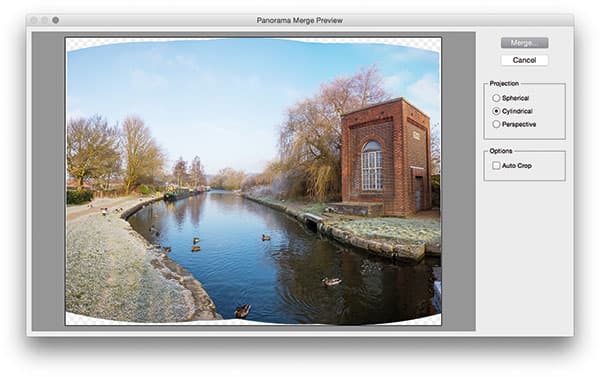The image size is (600, 377).
Task: Cancel the panorama merge
Action: pyautogui.click(x=524, y=60)
